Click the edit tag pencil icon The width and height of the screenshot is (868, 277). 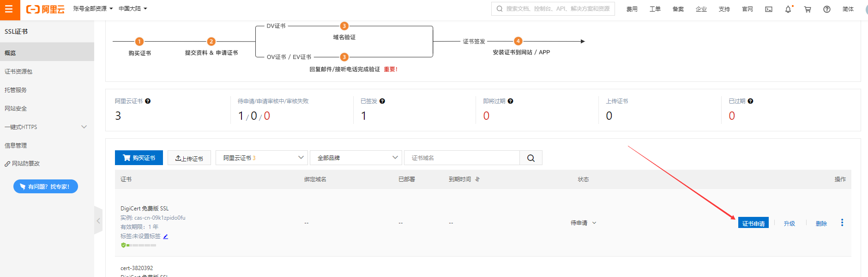(x=166, y=236)
